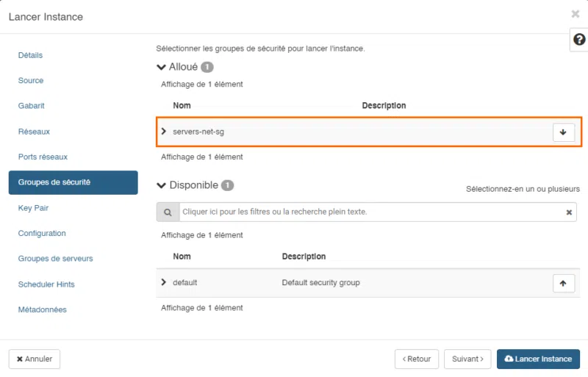
Task: Click the help question mark icon
Action: coord(579,40)
